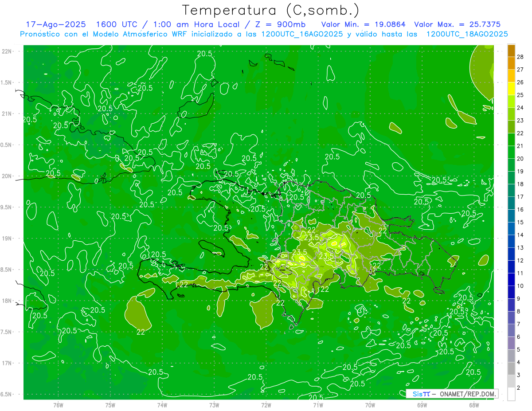532x411 pixels.
Task: Click the "1600 UTC" time label
Action: pyautogui.click(x=117, y=24)
